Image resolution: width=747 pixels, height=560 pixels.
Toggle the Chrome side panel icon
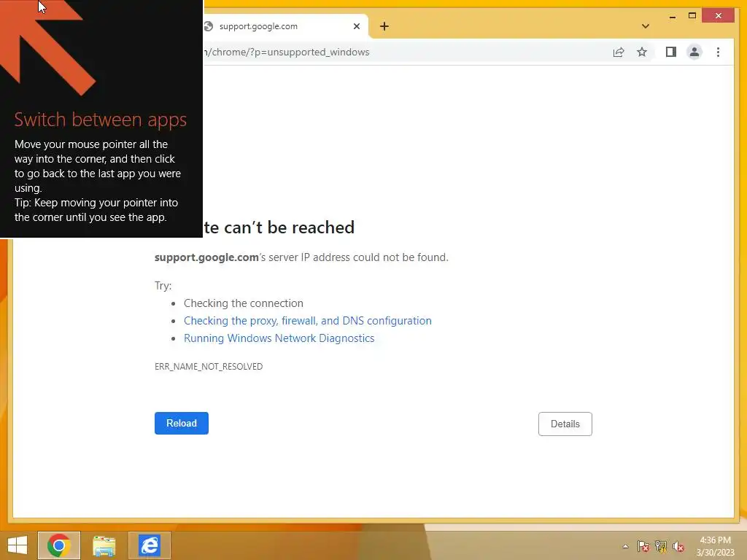pyautogui.click(x=671, y=52)
